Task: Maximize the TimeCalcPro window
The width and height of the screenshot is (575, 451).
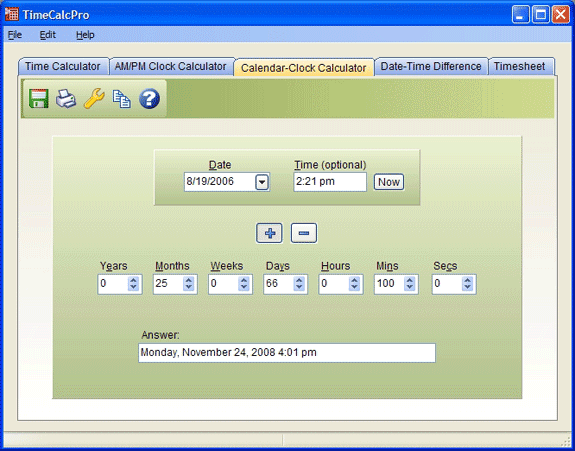Action: point(541,15)
